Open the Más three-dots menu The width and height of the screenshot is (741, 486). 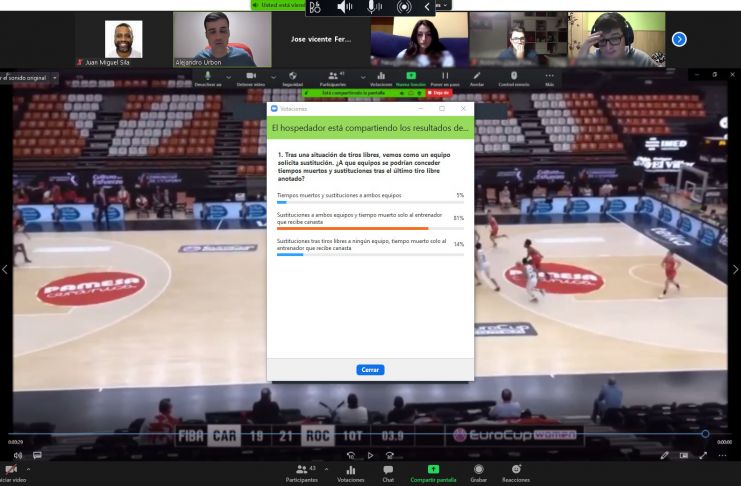[x=549, y=79]
